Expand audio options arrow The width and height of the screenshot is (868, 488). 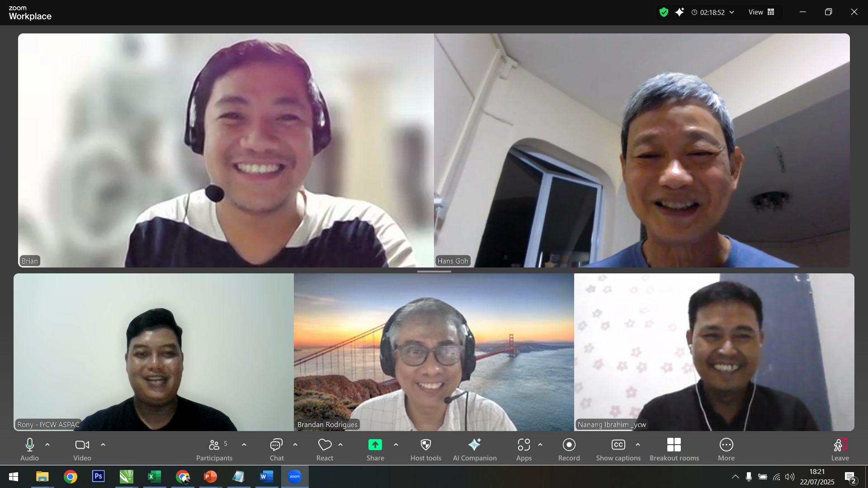coord(47,445)
